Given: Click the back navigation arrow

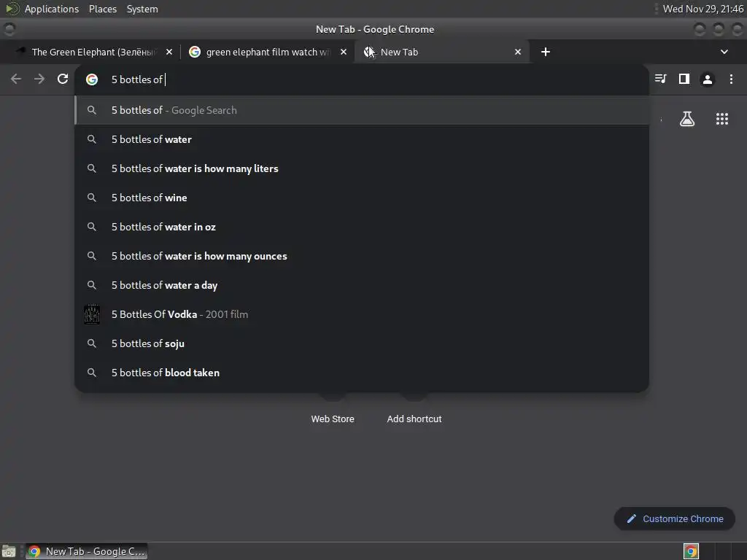Looking at the screenshot, I should (x=16, y=79).
